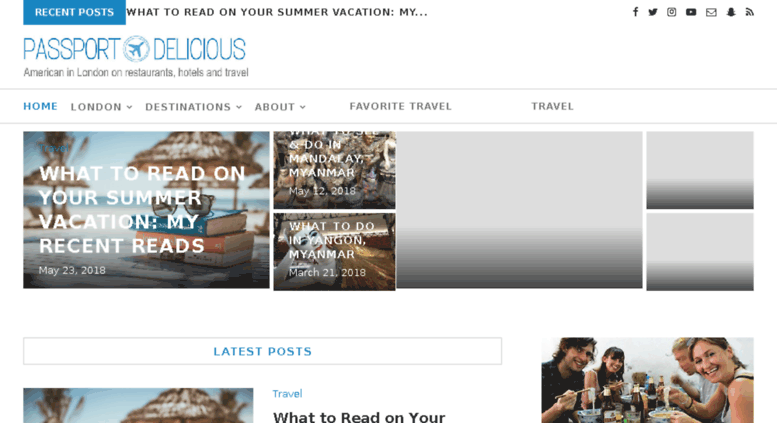Open the YouTube channel icon

coord(691,12)
